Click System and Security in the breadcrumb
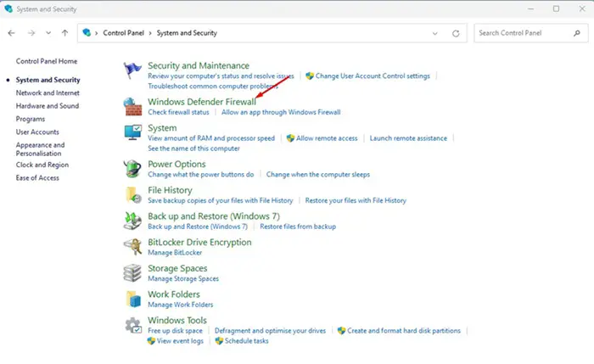The width and height of the screenshot is (594, 364). click(187, 33)
